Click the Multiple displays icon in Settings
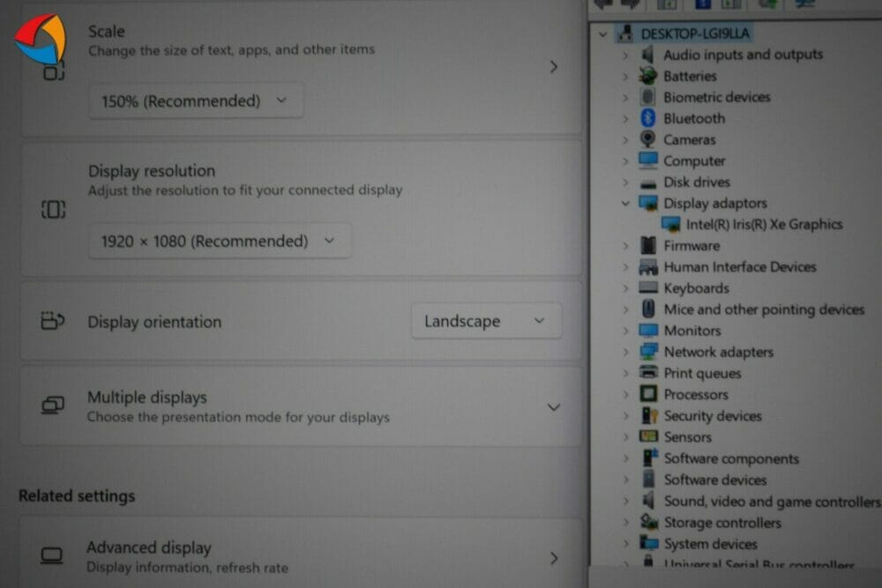 click(x=52, y=406)
